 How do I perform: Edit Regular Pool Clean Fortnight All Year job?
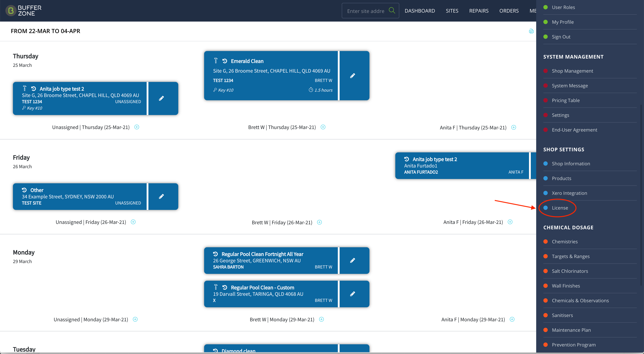pyautogui.click(x=353, y=261)
